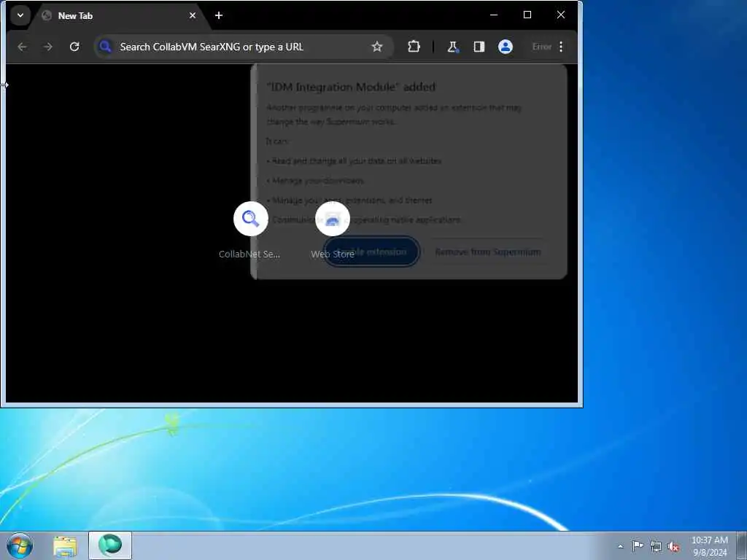Screen dimensions: 747x560
Task: Open the network status tray icon
Action: click(656, 546)
